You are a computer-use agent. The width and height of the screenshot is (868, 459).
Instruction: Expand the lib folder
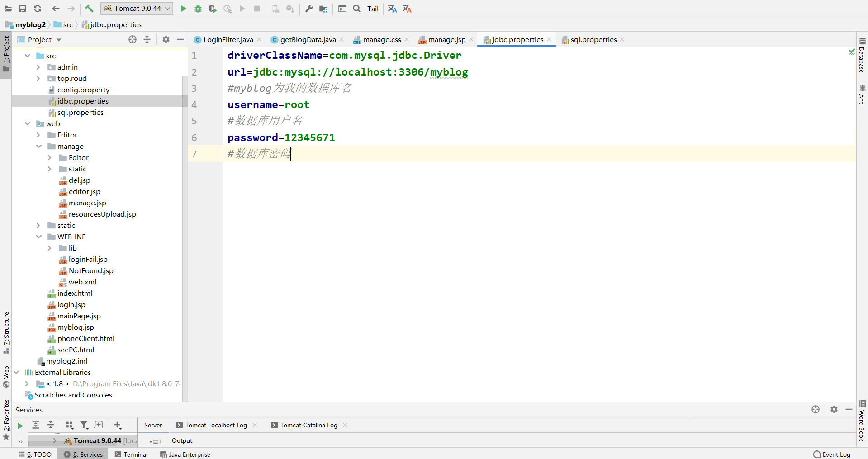click(49, 248)
